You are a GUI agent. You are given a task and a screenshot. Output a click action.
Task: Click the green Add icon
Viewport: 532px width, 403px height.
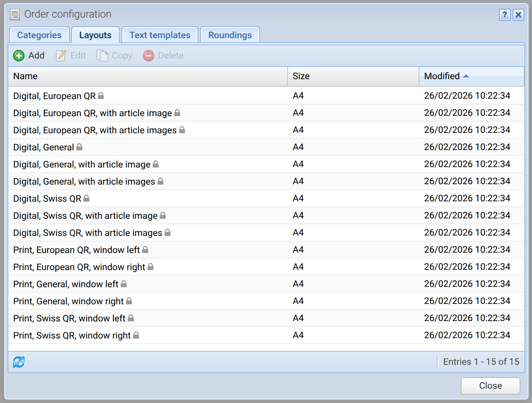[x=19, y=56]
